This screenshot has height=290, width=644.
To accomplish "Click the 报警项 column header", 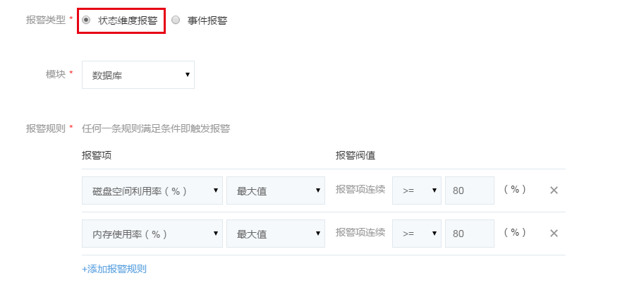I will (x=97, y=155).
